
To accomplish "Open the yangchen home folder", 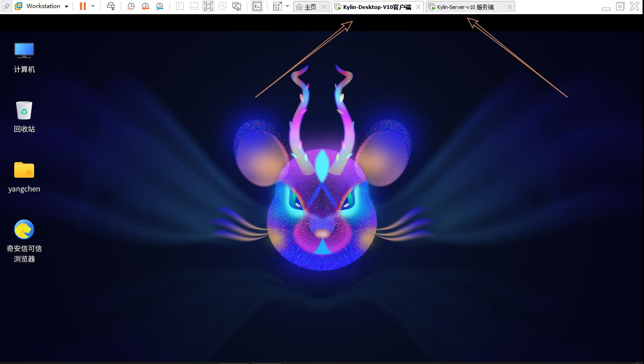I will (24, 177).
